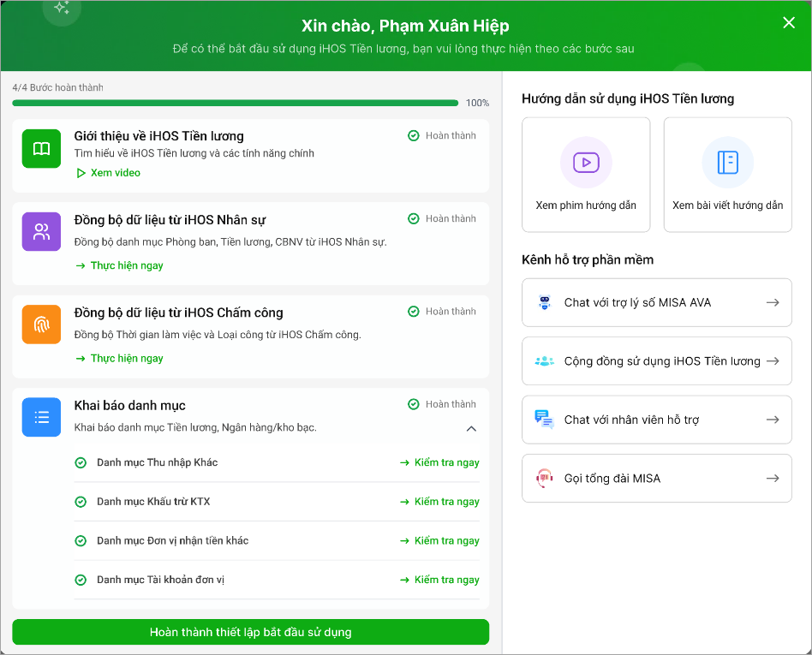Click Thực hiện ngay under iHOS Nhân sự
The image size is (812, 655).
[120, 265]
